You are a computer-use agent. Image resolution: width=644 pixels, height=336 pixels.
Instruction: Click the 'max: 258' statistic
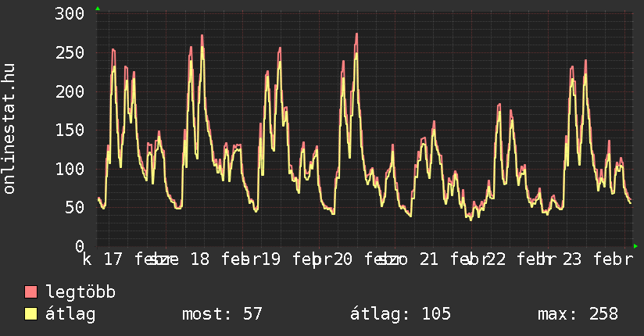(578, 315)
